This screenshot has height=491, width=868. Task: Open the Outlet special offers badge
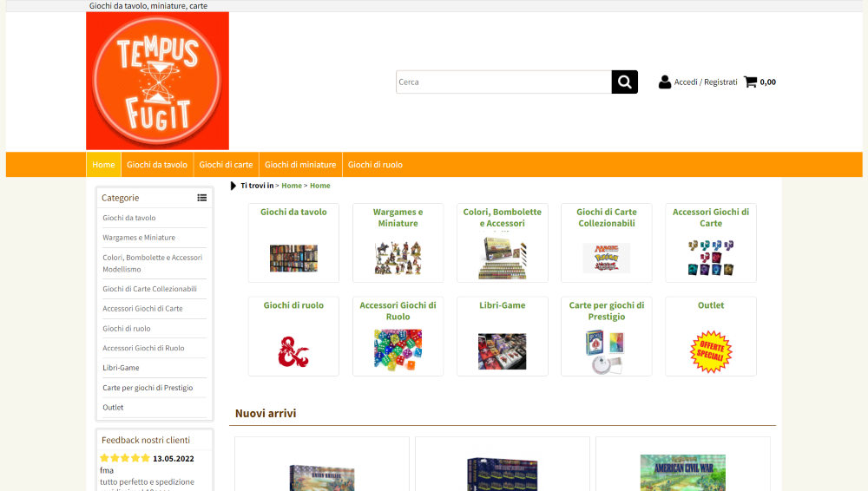coord(711,351)
